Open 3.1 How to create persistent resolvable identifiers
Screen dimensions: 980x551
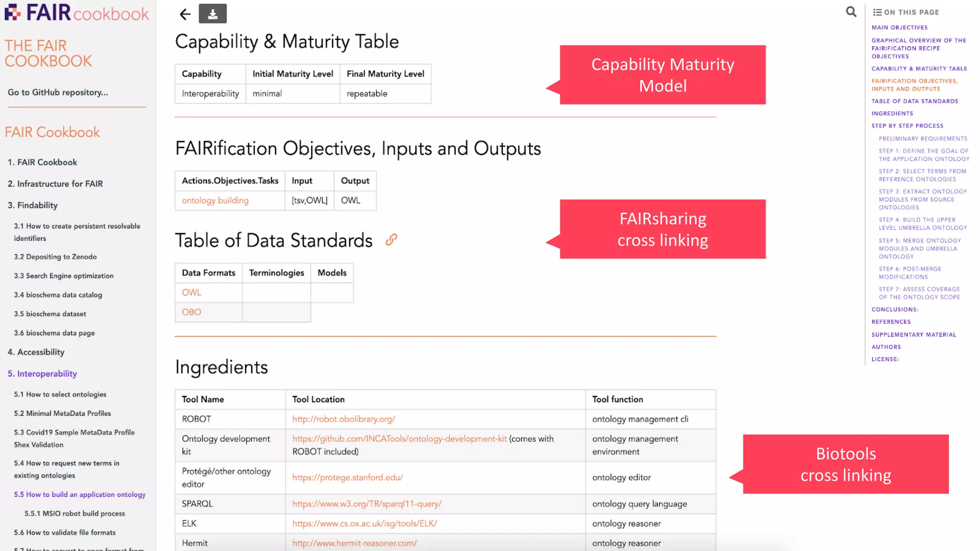[x=77, y=232]
